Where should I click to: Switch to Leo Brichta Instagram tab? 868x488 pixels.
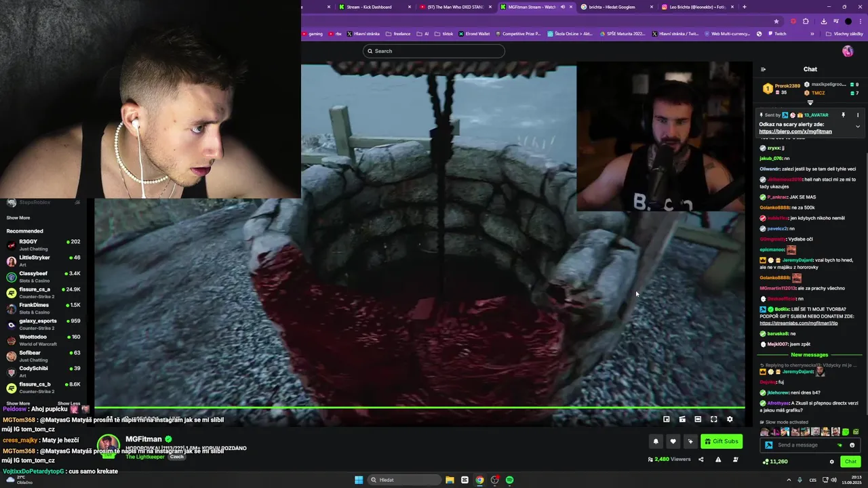pyautogui.click(x=697, y=7)
